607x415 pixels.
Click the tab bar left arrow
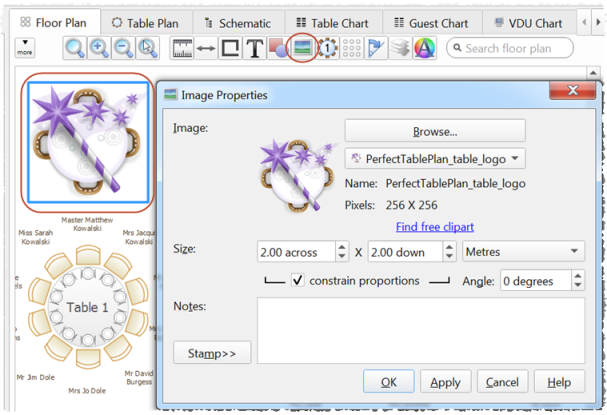tap(584, 22)
